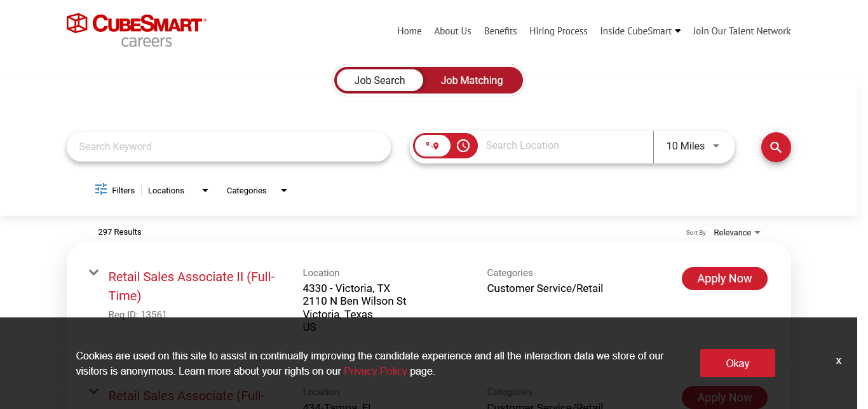
Task: Expand the Retail Sales Associate II listing
Action: (x=93, y=273)
